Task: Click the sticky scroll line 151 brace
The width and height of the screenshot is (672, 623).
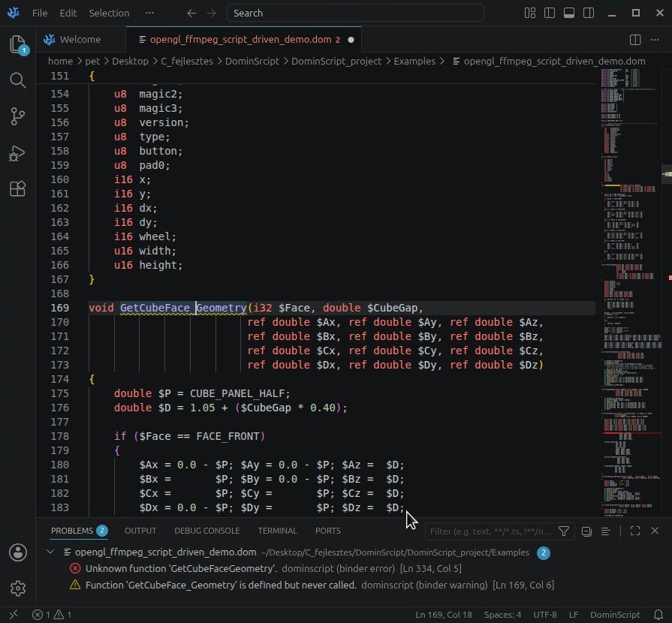Action: (92, 76)
